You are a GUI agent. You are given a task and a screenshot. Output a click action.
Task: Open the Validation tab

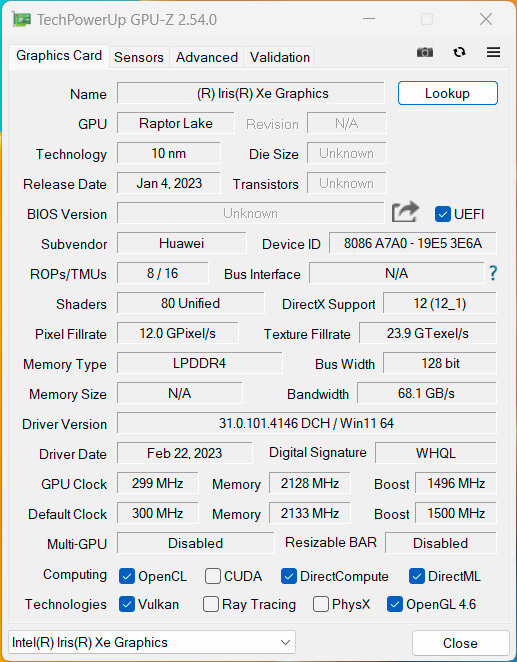click(279, 57)
